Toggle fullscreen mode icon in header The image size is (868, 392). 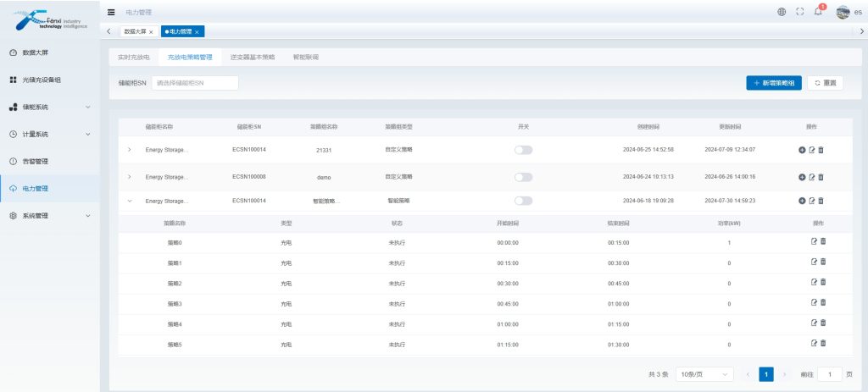799,12
